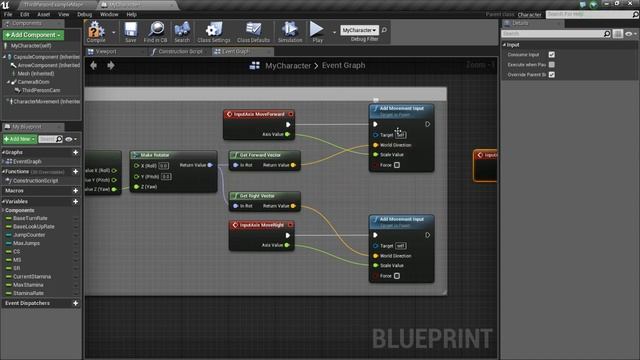This screenshot has width=640, height=360.
Task: Open the View menu
Action: click(x=63, y=14)
